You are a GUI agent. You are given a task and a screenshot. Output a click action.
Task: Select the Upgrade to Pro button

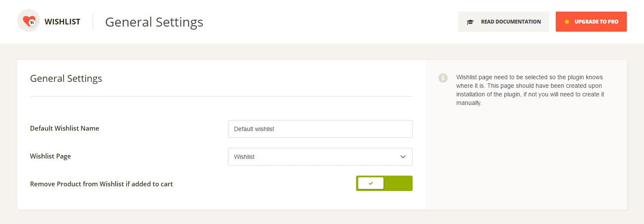pyautogui.click(x=591, y=21)
